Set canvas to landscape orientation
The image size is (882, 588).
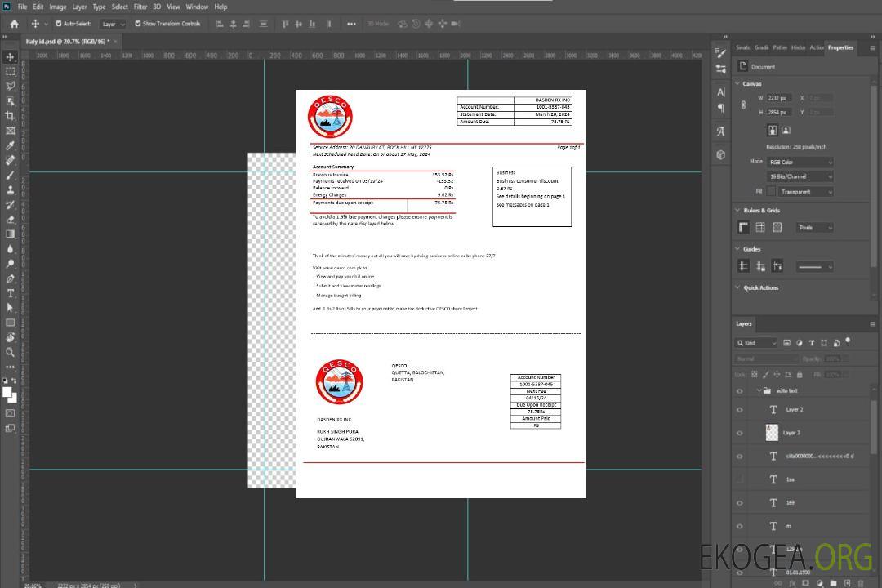pos(786,131)
